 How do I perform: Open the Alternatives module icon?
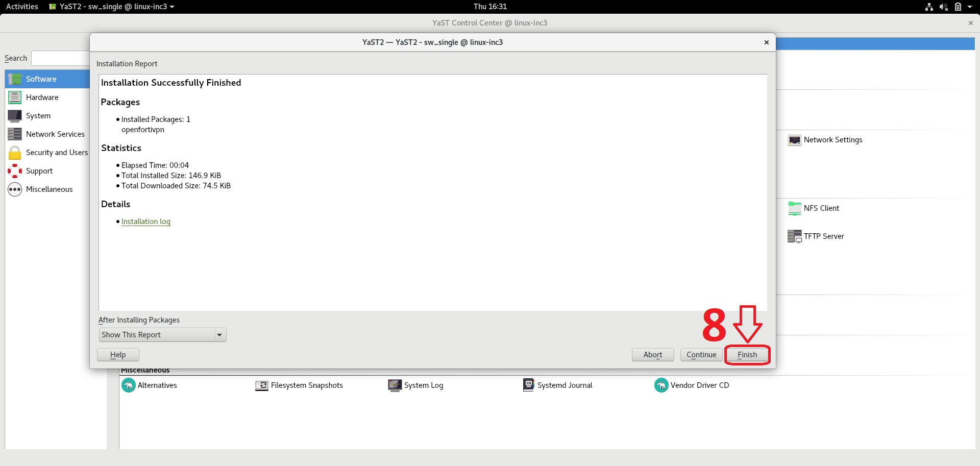point(129,385)
